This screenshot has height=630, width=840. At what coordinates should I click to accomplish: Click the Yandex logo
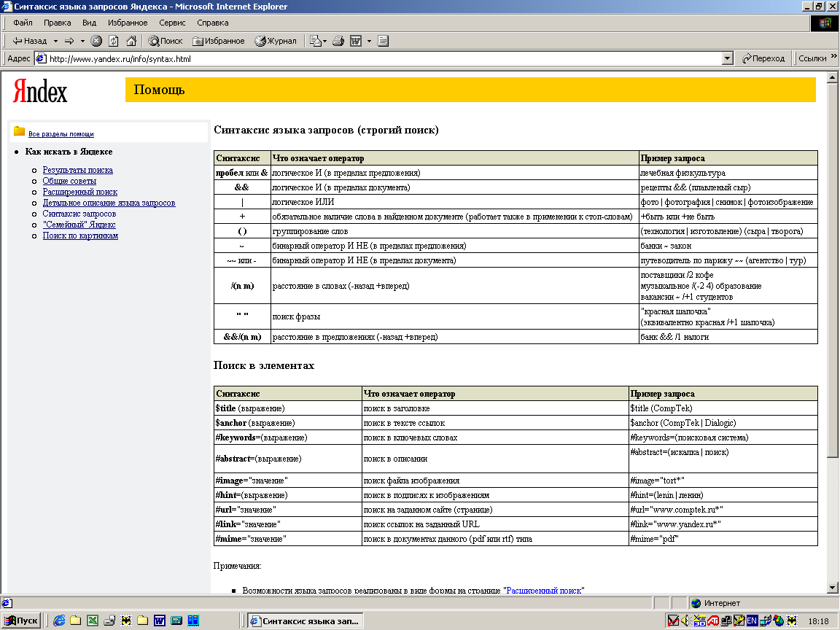pos(40,91)
